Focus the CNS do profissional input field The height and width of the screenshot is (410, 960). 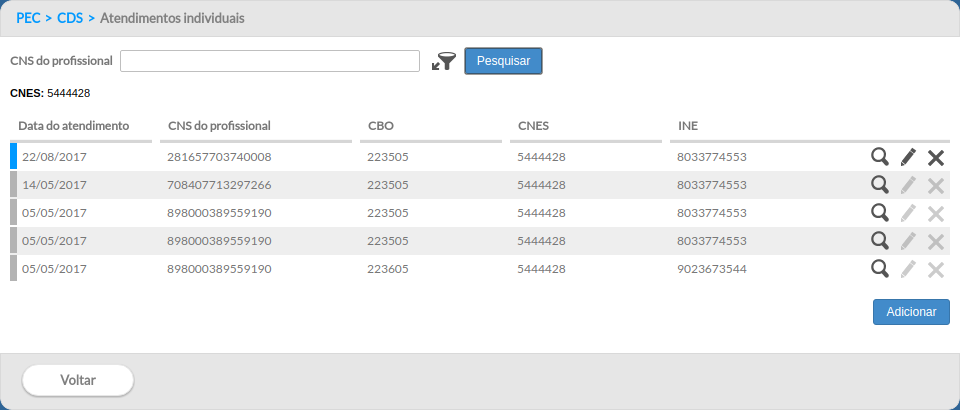[x=270, y=61]
